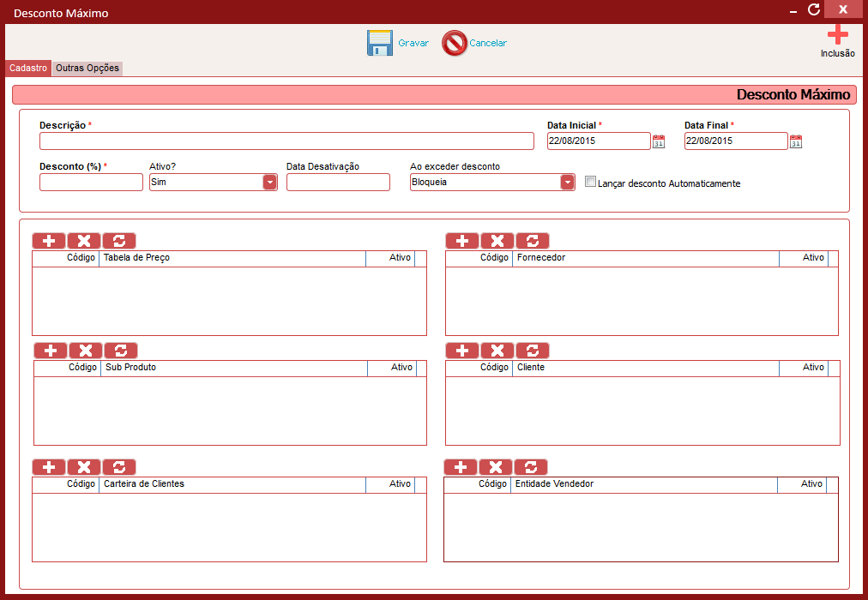Add a row to Entidade Vendedor grid
The width and height of the screenshot is (868, 600).
coord(461,467)
